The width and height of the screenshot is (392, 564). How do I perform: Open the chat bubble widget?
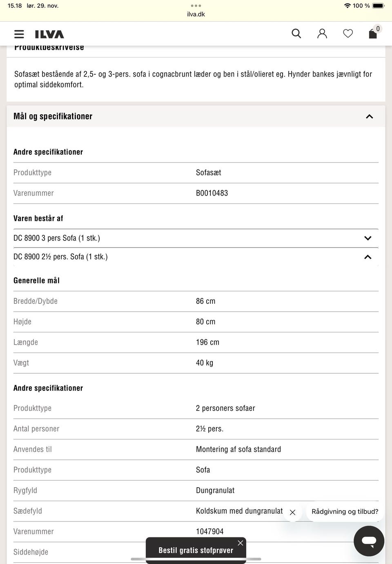369,541
